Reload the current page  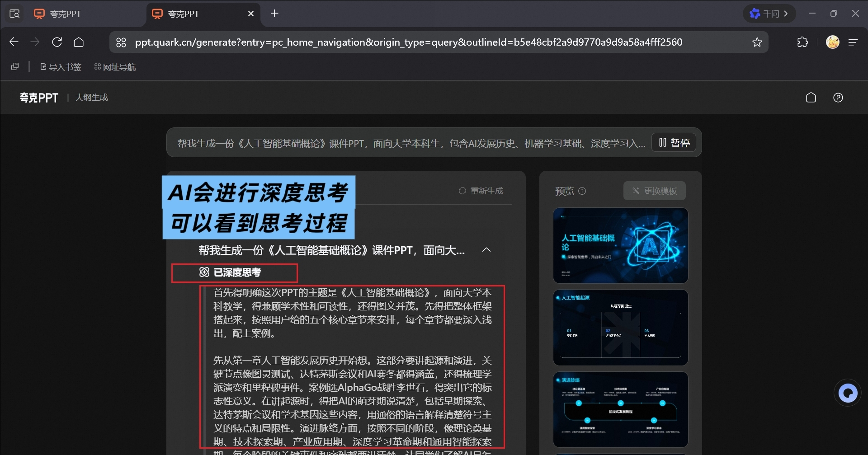(x=57, y=42)
